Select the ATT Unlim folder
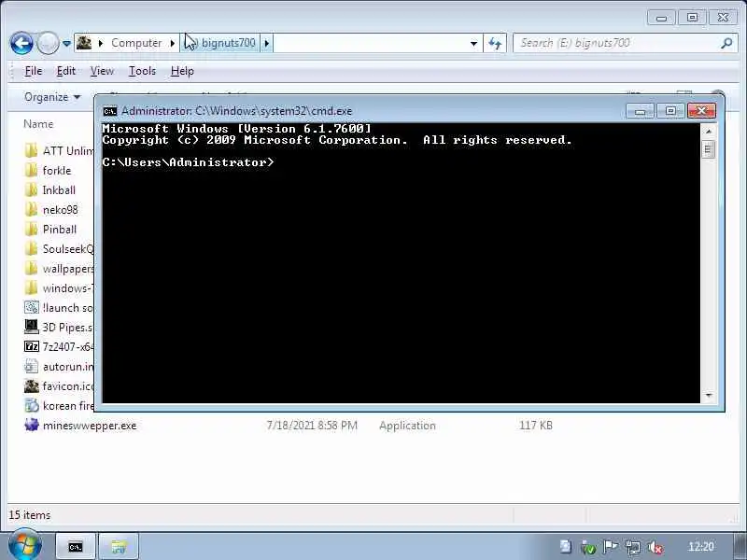This screenshot has width=747, height=560. (59, 151)
